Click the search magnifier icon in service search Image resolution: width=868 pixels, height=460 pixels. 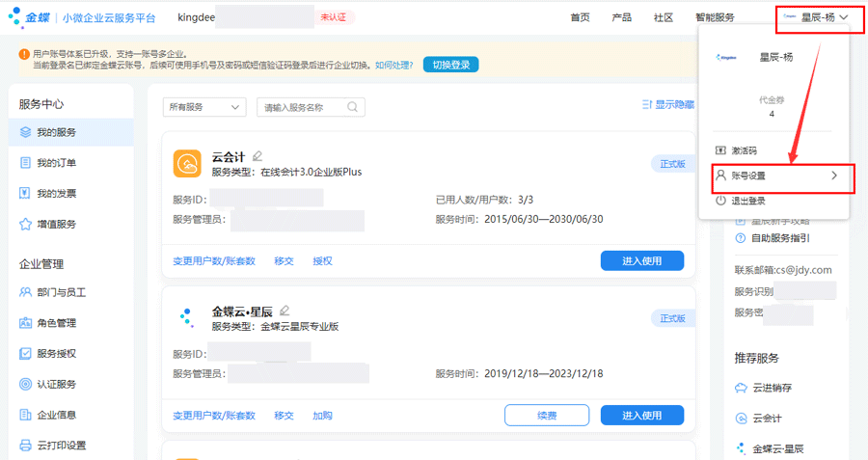pos(353,107)
